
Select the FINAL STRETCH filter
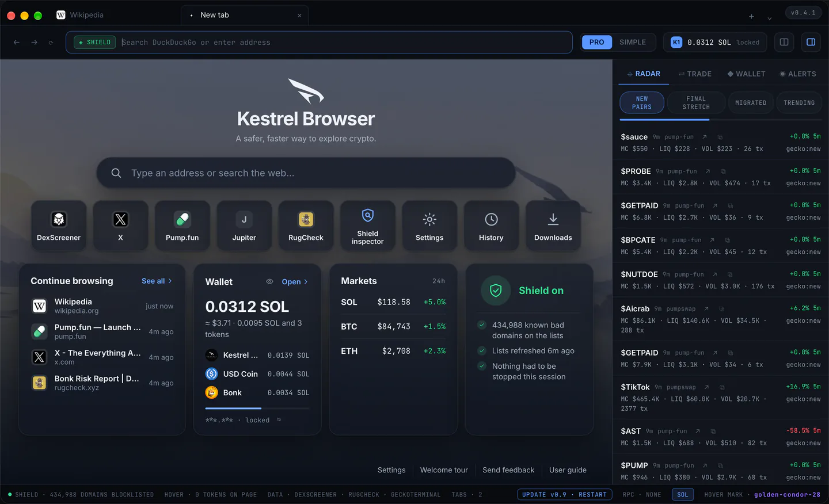(696, 103)
